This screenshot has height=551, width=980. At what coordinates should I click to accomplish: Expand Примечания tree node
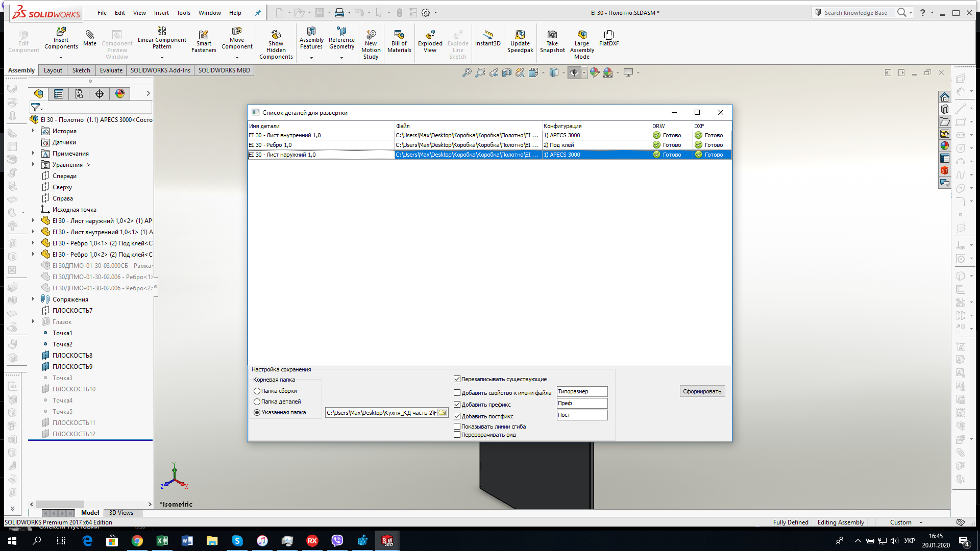(x=33, y=154)
